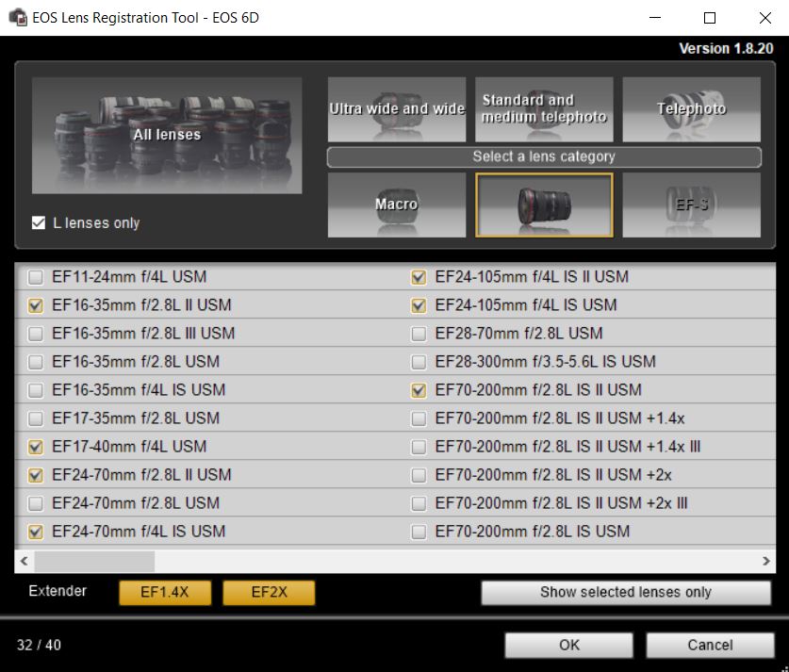Check EF16-35mm f/2.8L USM lens
This screenshot has width=789, height=672.
pos(35,362)
